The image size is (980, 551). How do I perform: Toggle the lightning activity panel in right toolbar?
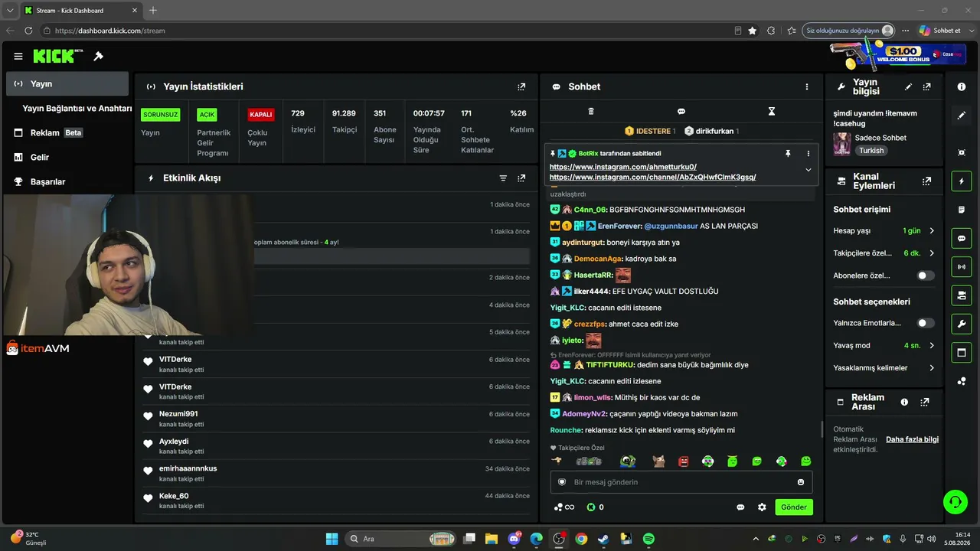click(x=962, y=181)
